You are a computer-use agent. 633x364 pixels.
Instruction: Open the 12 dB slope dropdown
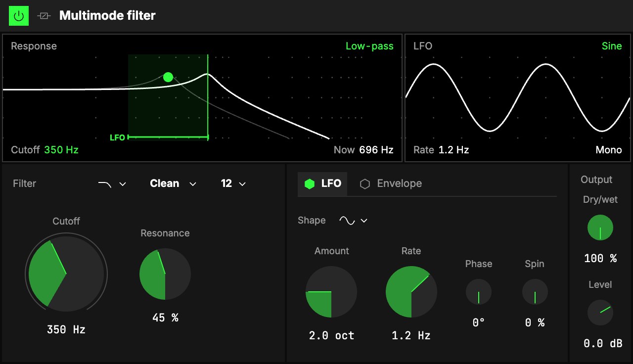pos(233,183)
